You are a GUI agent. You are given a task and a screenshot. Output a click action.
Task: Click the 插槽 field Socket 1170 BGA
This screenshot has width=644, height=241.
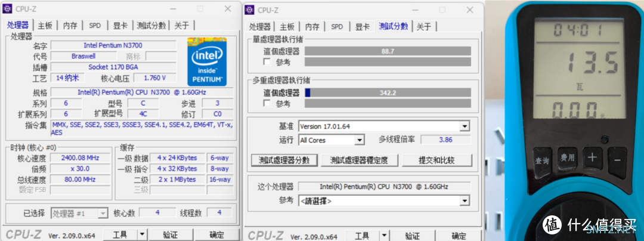tap(113, 67)
